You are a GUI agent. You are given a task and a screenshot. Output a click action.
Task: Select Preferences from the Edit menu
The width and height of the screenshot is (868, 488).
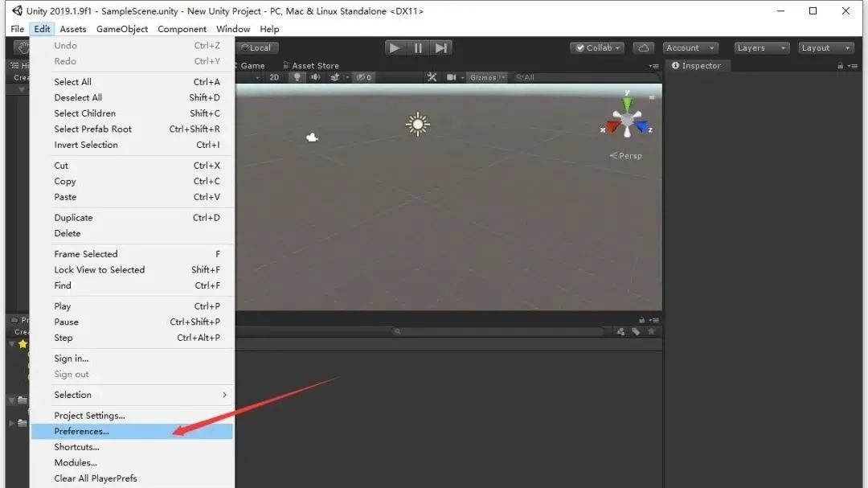(81, 431)
